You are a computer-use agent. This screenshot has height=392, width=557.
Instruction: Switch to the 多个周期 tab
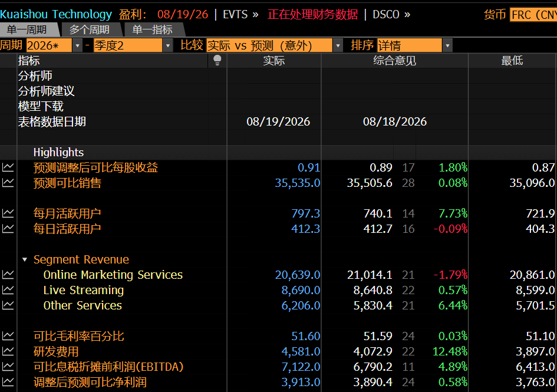pyautogui.click(x=90, y=29)
